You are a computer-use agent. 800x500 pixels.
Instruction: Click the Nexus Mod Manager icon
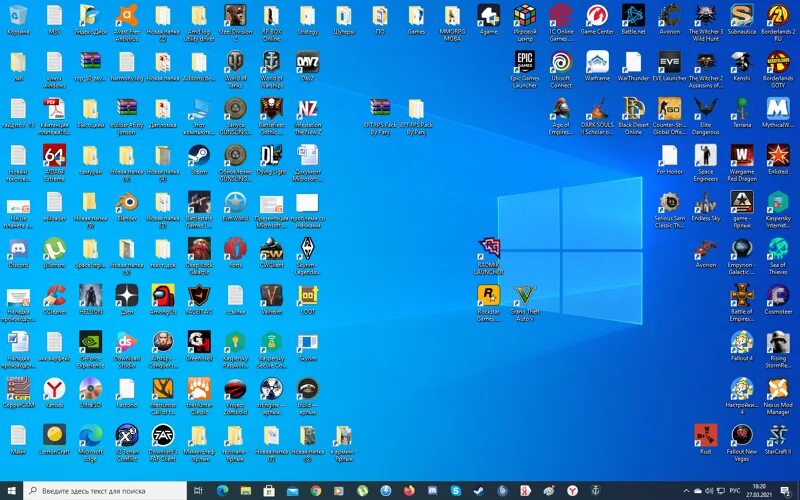[778, 389]
